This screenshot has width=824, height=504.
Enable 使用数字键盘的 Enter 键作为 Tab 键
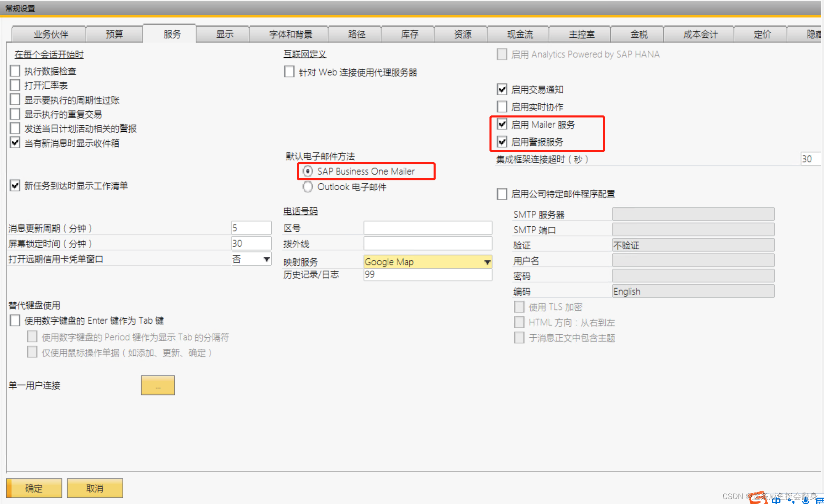click(15, 320)
